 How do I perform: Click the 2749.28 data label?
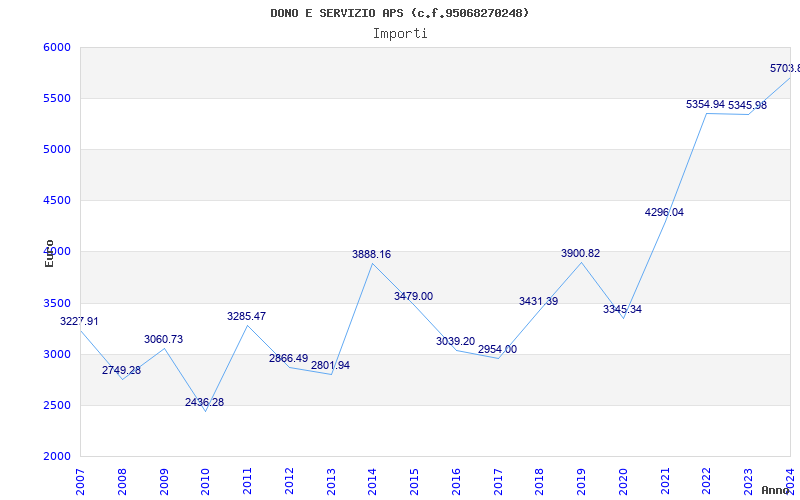121,370
